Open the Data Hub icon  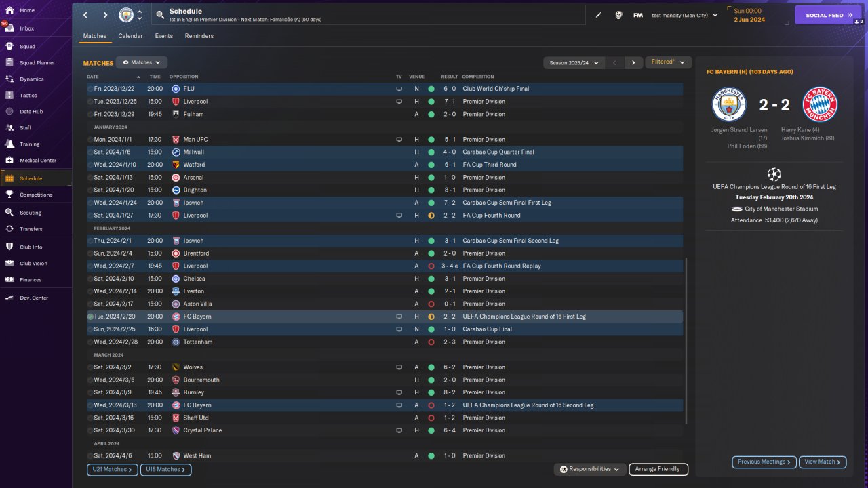9,112
